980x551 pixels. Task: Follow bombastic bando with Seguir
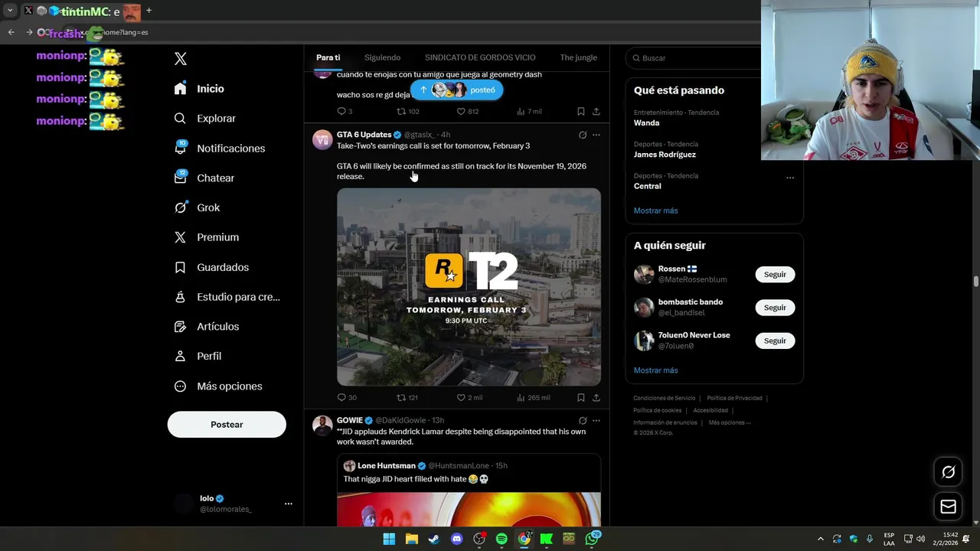pyautogui.click(x=775, y=308)
